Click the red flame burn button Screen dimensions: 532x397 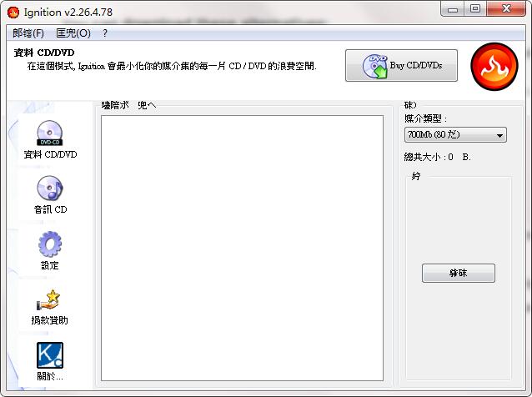(x=494, y=67)
